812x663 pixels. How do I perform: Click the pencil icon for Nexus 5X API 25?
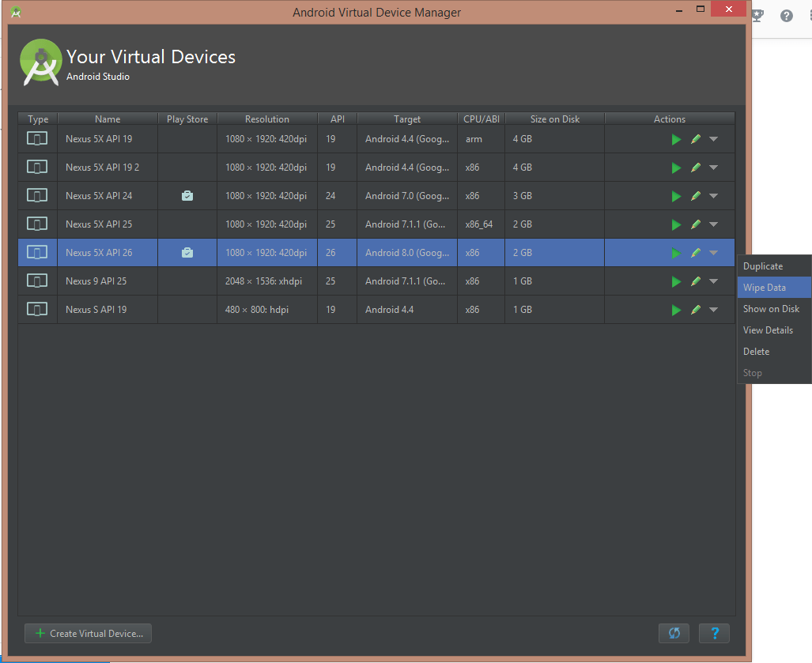(696, 224)
